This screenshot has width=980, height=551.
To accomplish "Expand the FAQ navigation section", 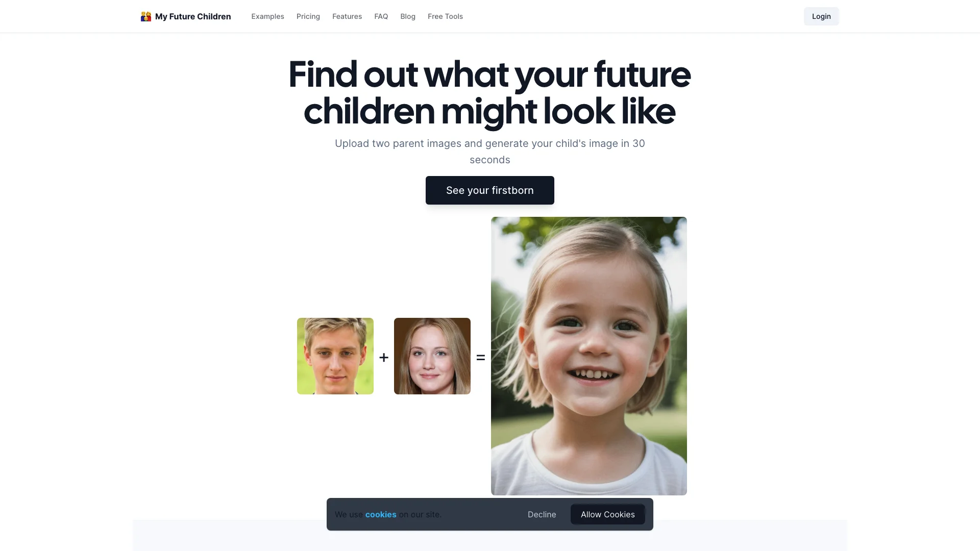I will pos(381,16).
